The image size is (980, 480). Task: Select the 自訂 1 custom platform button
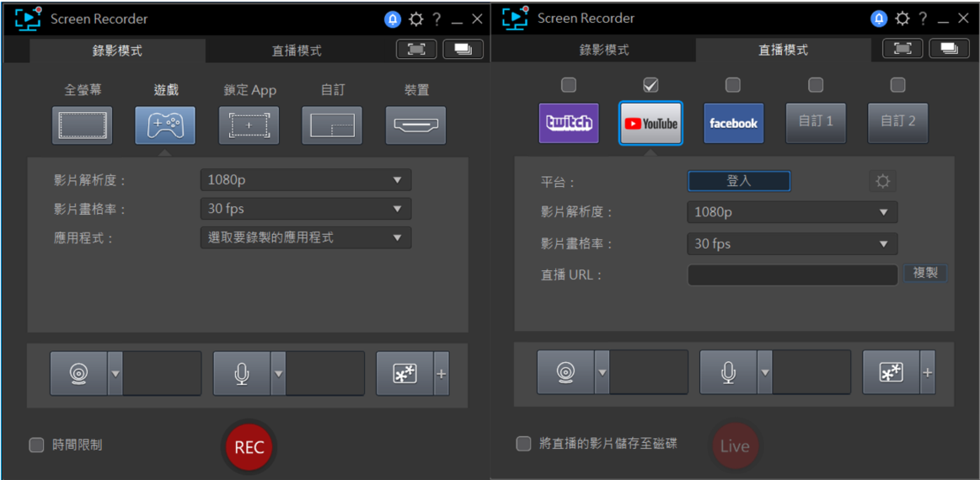[x=816, y=123]
